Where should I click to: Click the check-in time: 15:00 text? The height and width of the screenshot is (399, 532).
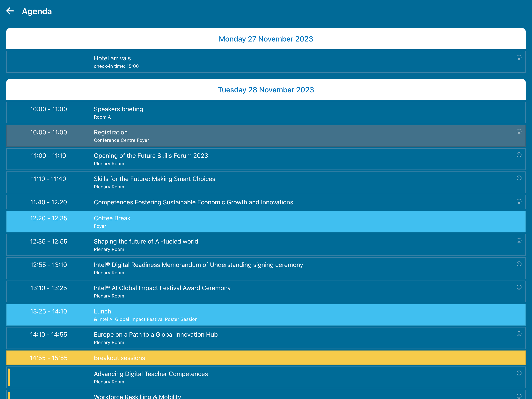tap(116, 66)
